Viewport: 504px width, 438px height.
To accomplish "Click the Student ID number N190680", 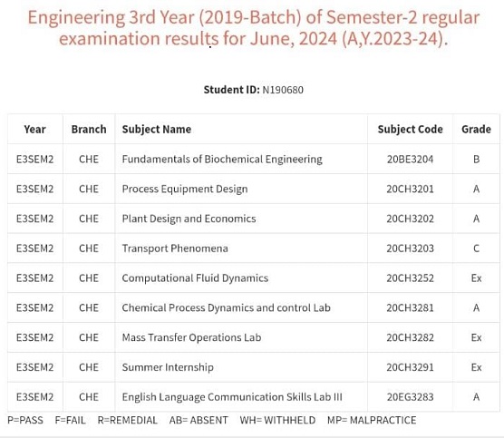I will coord(283,90).
